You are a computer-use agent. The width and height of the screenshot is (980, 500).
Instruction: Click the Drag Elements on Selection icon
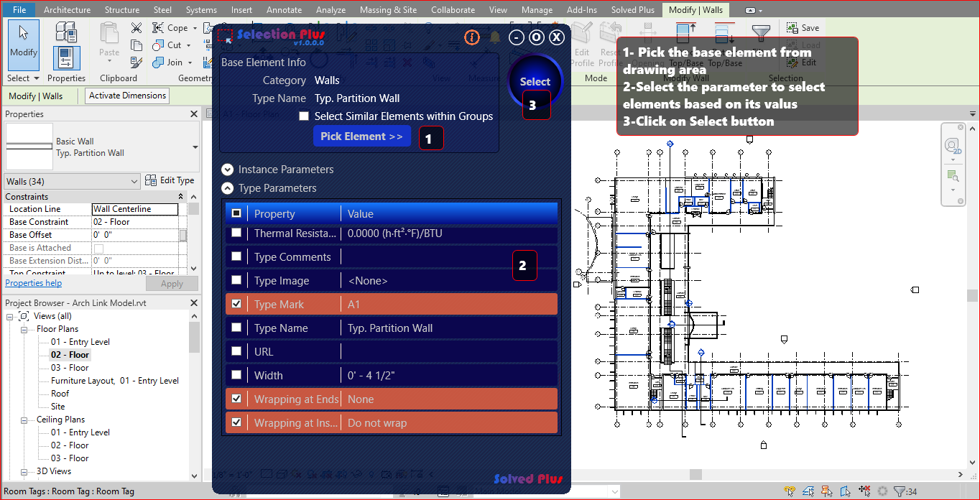[x=864, y=491]
